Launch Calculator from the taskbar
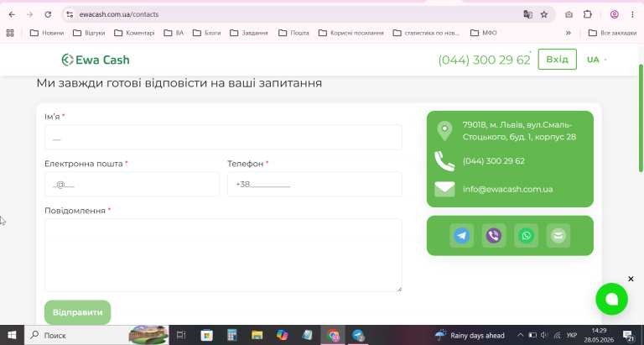Viewport: 644px width, 345px height. tap(232, 335)
